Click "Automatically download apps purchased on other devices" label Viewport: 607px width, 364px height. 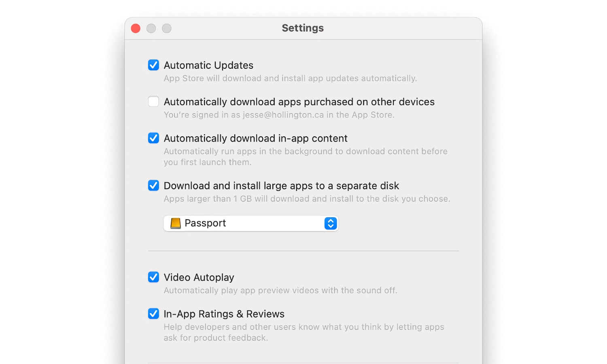299,102
